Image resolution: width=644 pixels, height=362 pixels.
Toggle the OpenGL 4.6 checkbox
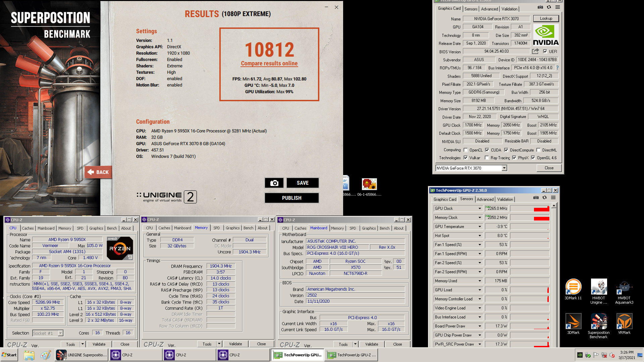[533, 158]
